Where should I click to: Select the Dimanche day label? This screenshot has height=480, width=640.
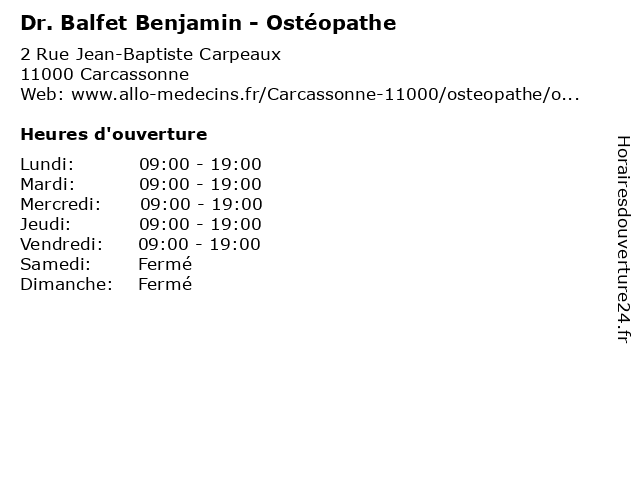click(66, 284)
